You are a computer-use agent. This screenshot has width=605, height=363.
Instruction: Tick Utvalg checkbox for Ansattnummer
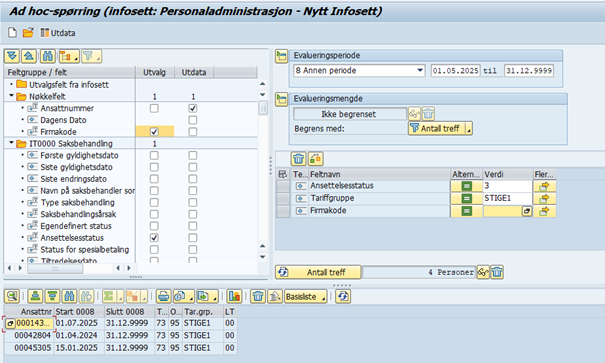[154, 108]
